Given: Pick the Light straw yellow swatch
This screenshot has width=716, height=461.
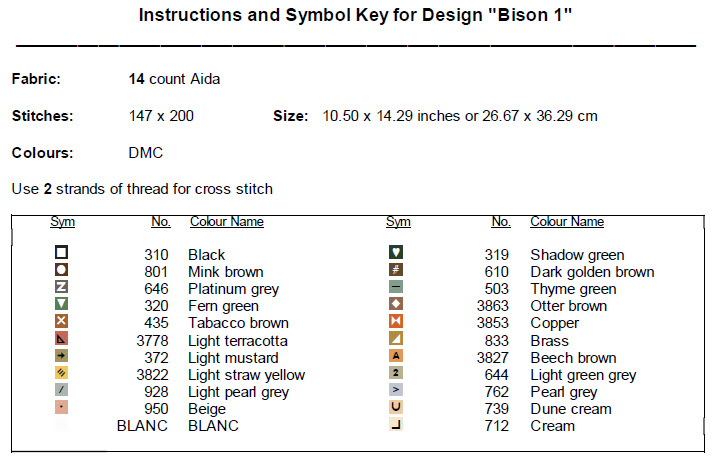Looking at the screenshot, I should pos(61,374).
